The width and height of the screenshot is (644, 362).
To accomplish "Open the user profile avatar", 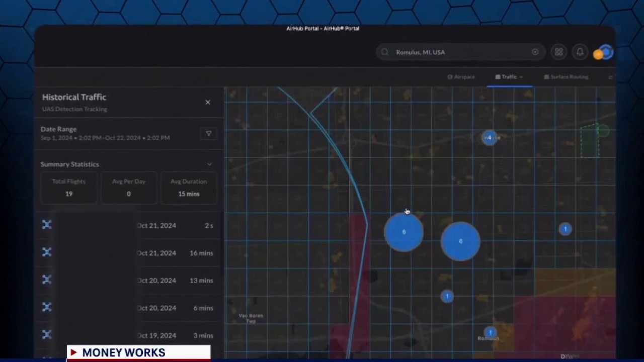I will tap(605, 52).
